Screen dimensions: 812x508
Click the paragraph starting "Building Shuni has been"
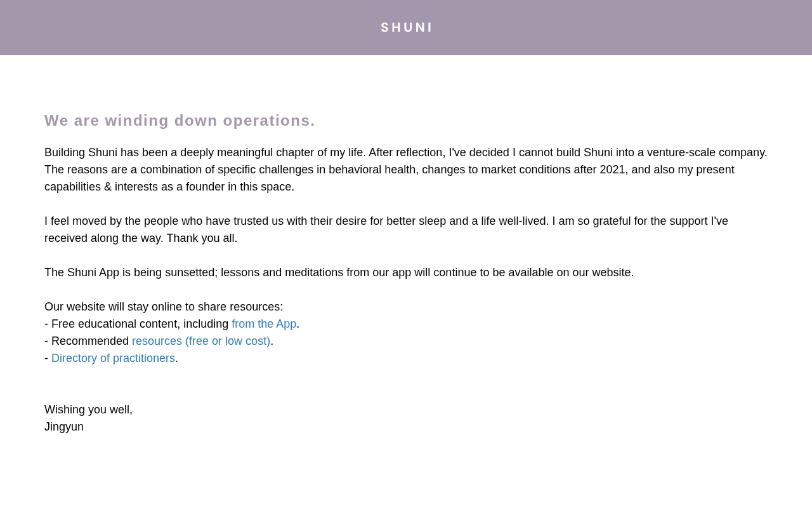pyautogui.click(x=406, y=170)
